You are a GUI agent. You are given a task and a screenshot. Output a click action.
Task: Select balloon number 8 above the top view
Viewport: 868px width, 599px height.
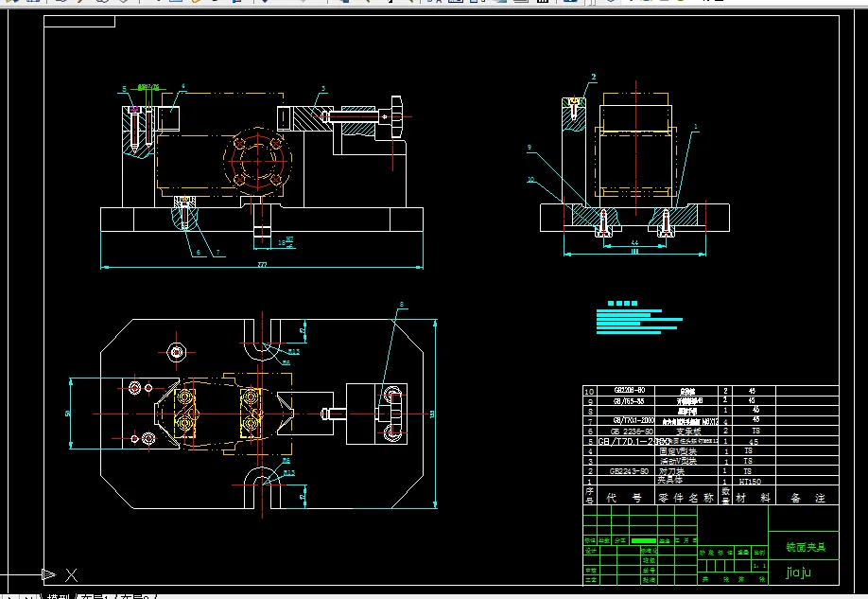click(402, 304)
